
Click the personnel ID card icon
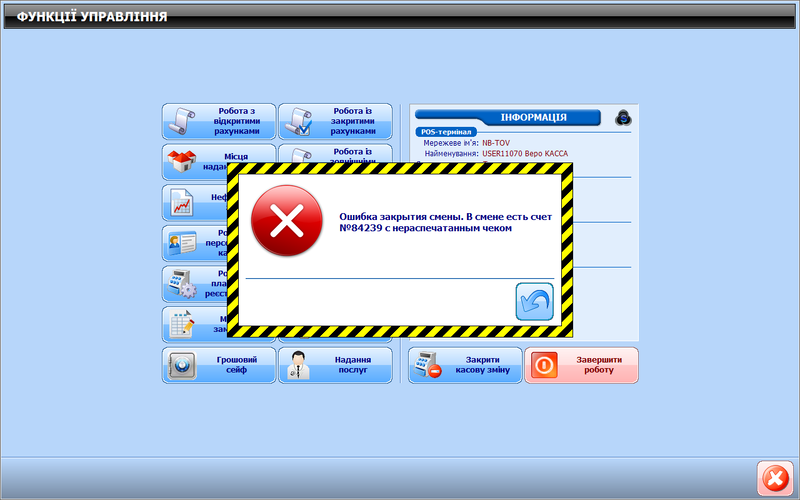(x=182, y=243)
